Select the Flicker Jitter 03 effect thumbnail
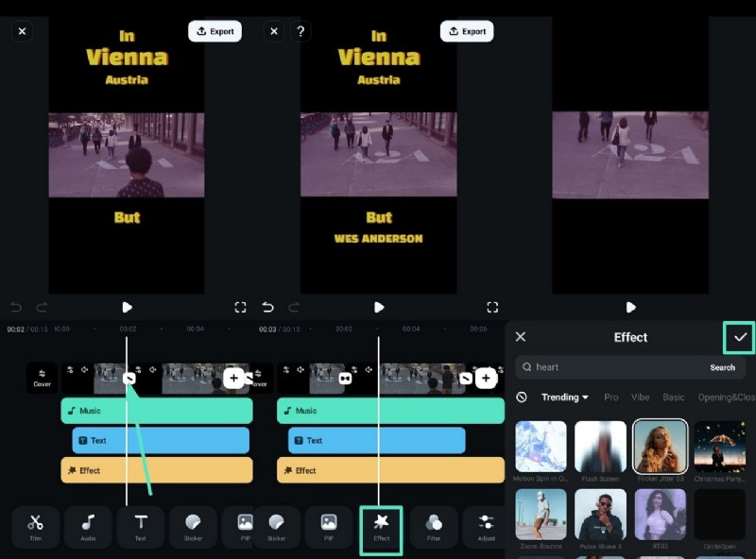This screenshot has height=559, width=756. point(661,446)
